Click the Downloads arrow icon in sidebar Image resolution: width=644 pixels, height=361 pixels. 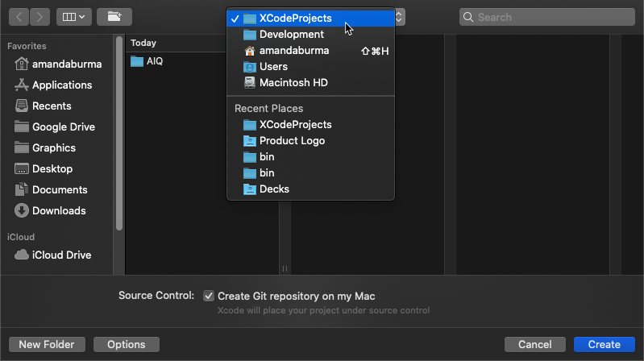(21, 210)
